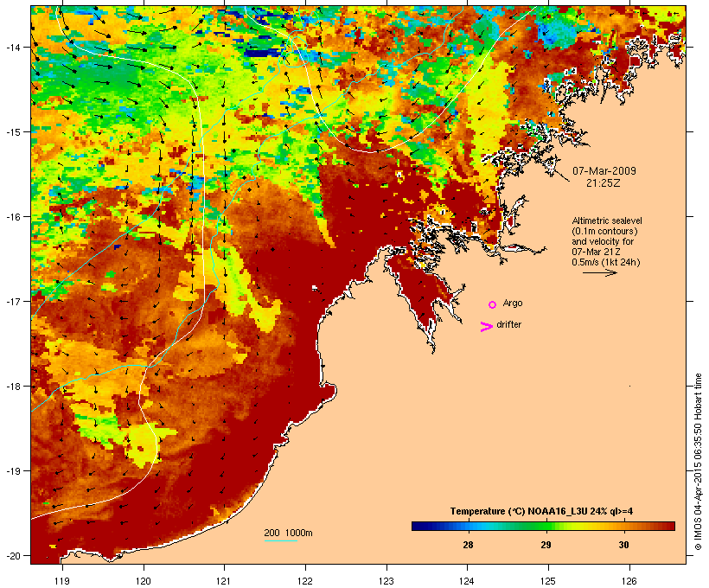Click '200 1000m' depth contour label

tap(288, 533)
